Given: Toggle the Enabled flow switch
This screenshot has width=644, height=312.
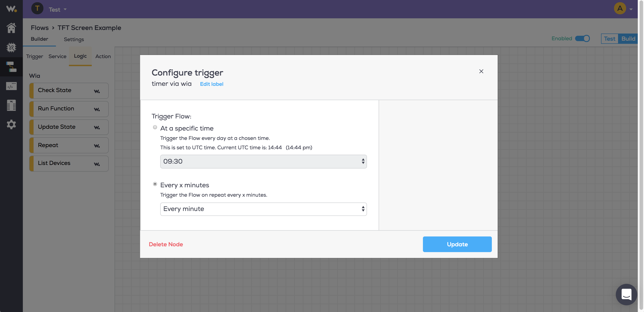Looking at the screenshot, I should point(582,38).
